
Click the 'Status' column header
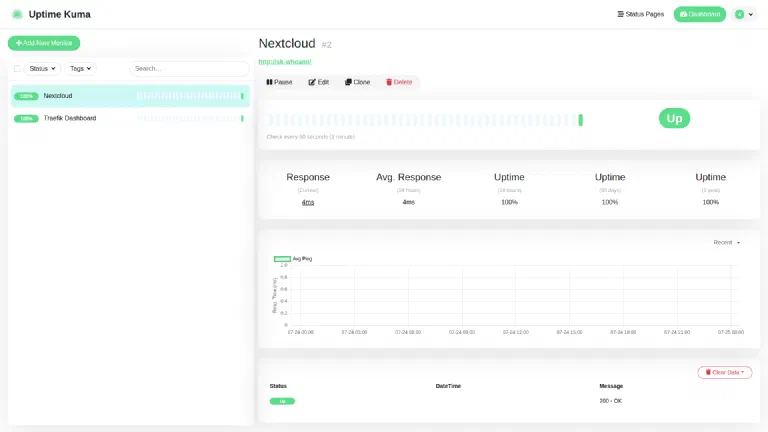coord(278,386)
